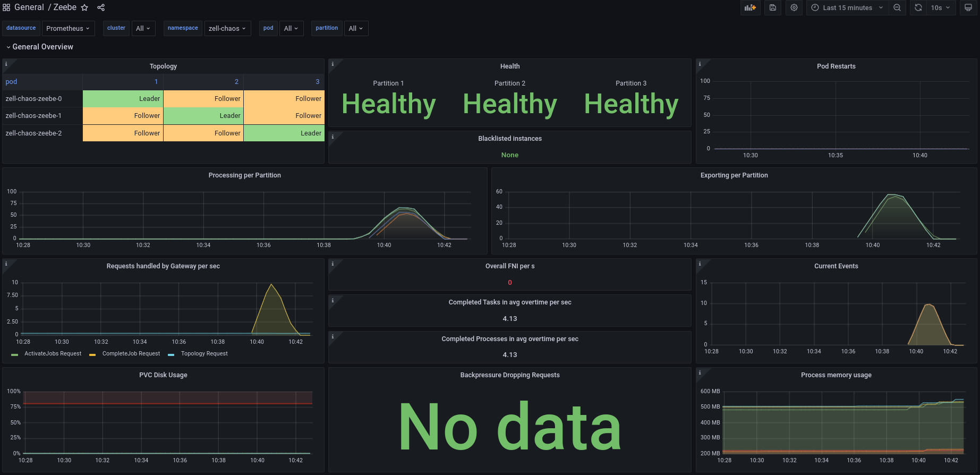Open the Pod Restarts panel title menu
Image resolution: width=980 pixels, height=475 pixels.
click(836, 66)
